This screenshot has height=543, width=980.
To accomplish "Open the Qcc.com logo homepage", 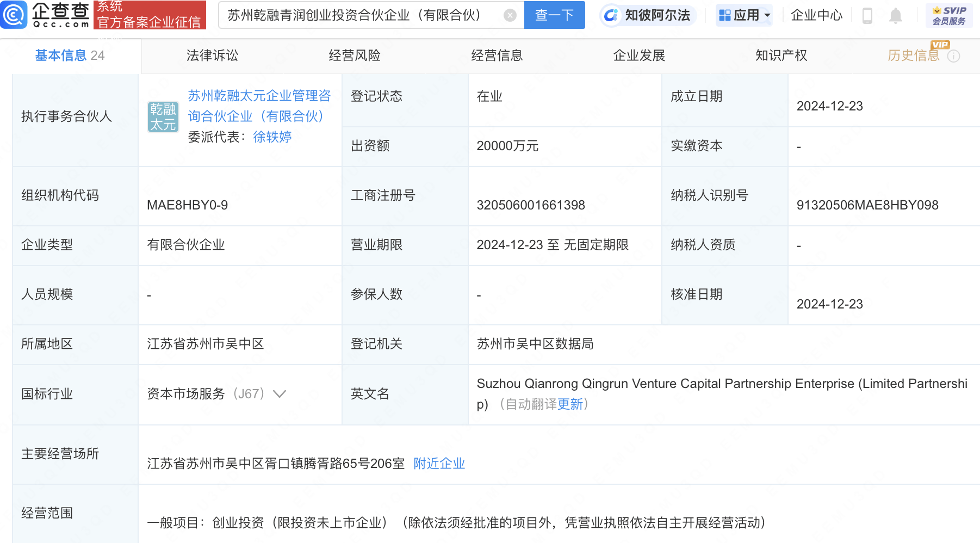I will 46,15.
